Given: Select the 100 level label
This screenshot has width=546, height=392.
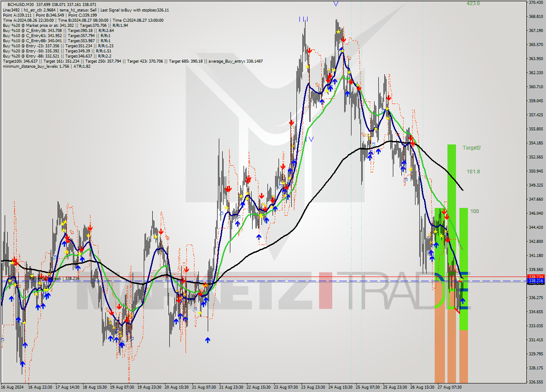Looking at the screenshot, I should (x=475, y=211).
